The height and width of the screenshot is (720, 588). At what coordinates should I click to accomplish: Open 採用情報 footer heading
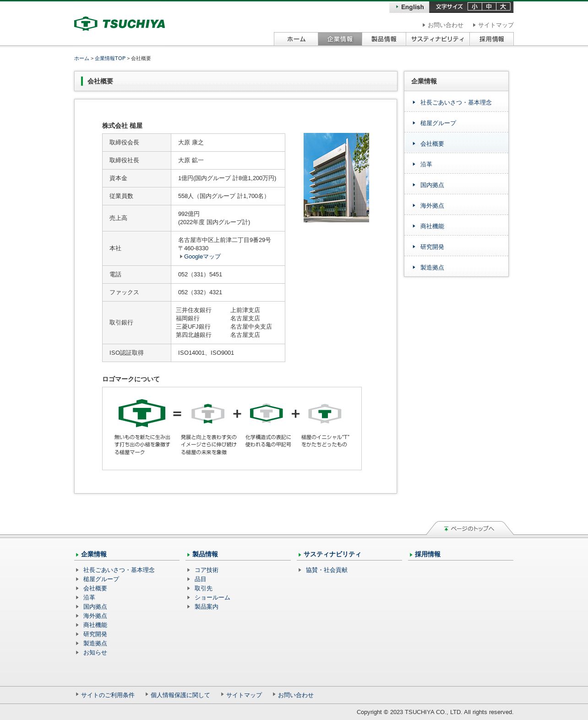click(x=427, y=555)
